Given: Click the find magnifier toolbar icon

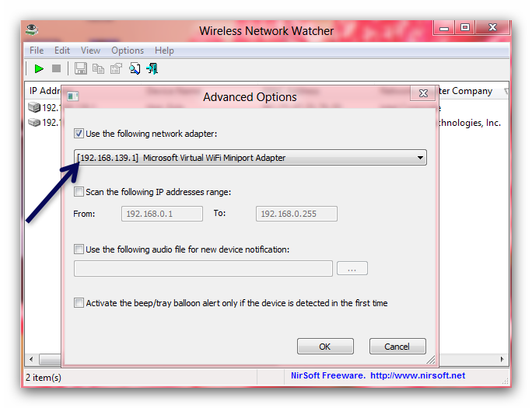Looking at the screenshot, I should [135, 69].
